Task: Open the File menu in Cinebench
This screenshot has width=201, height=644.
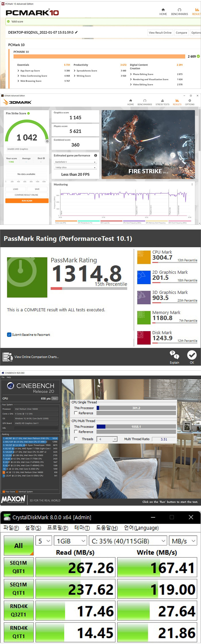Action: tap(3, 377)
